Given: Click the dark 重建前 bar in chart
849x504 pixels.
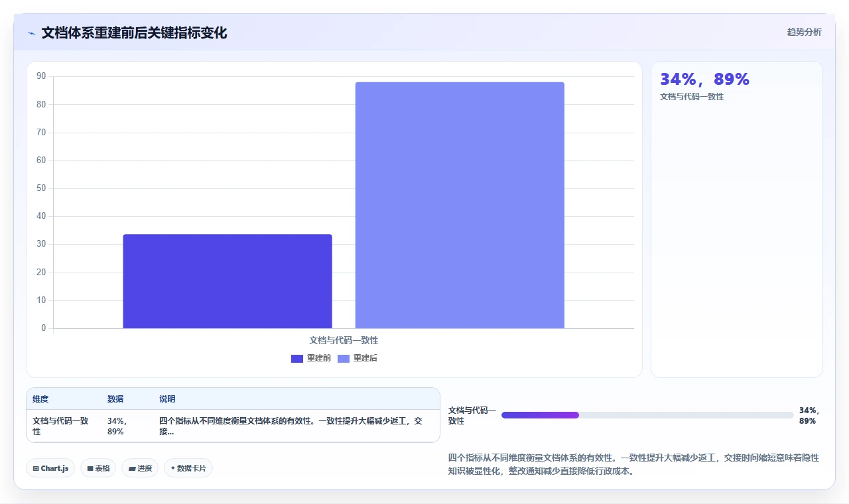Looking at the screenshot, I should point(228,281).
